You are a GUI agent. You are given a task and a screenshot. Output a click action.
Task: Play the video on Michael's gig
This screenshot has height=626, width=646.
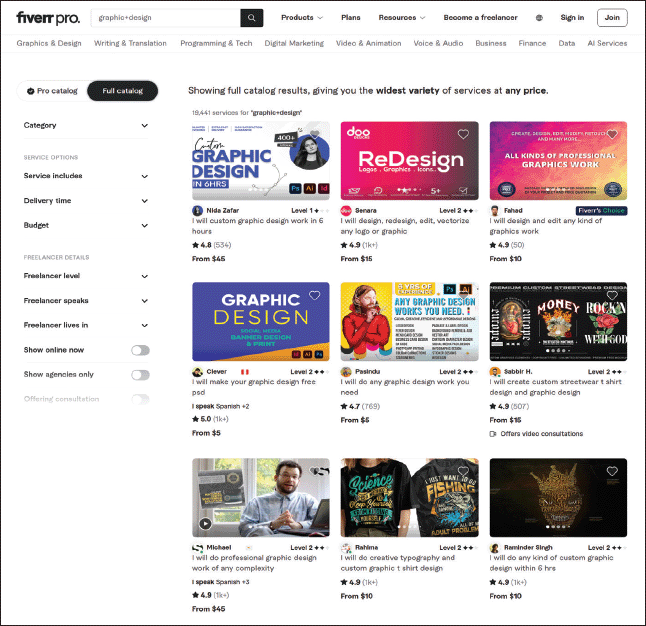pyautogui.click(x=205, y=524)
